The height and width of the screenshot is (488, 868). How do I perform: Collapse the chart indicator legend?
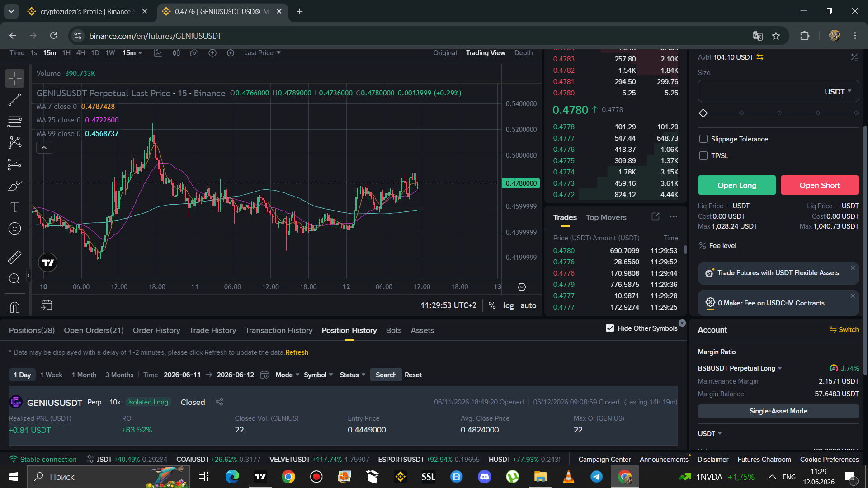click(44, 148)
